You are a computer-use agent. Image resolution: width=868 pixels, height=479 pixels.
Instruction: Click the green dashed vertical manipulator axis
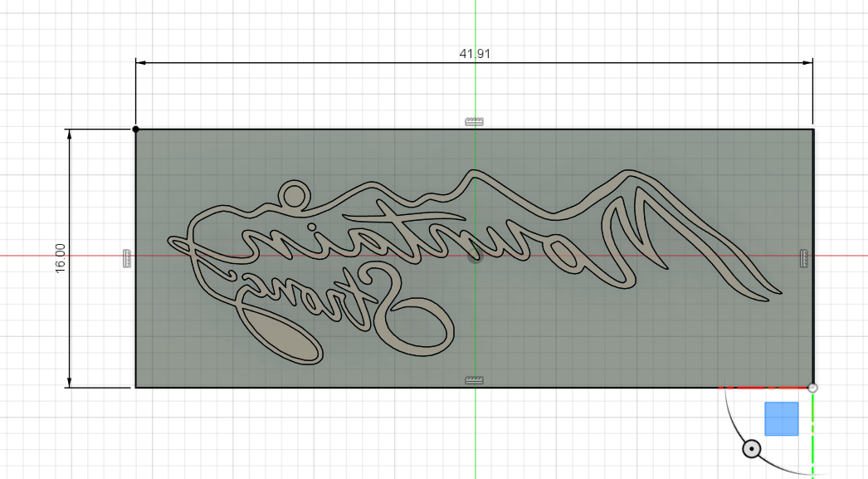point(812,435)
